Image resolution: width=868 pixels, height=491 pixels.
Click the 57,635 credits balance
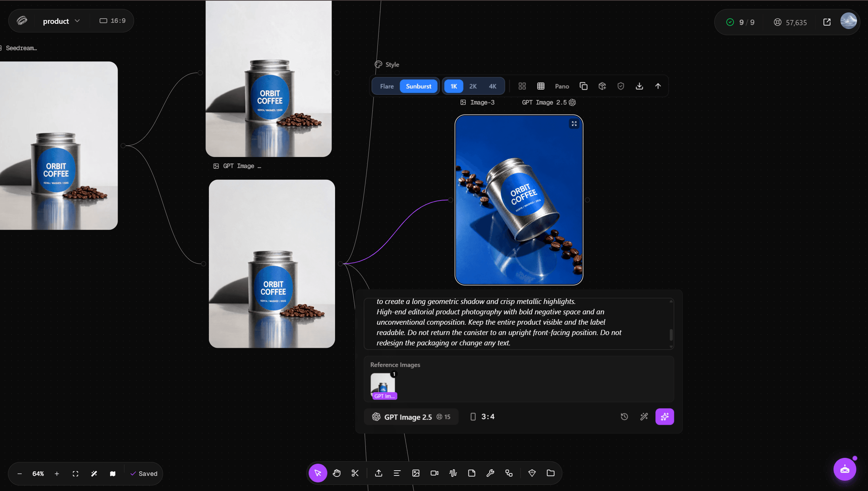point(790,22)
